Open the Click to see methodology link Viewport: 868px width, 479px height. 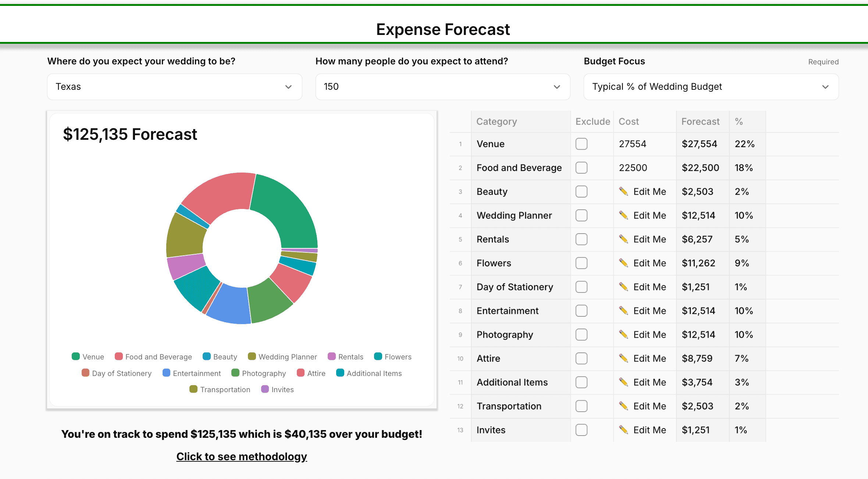[242, 457]
